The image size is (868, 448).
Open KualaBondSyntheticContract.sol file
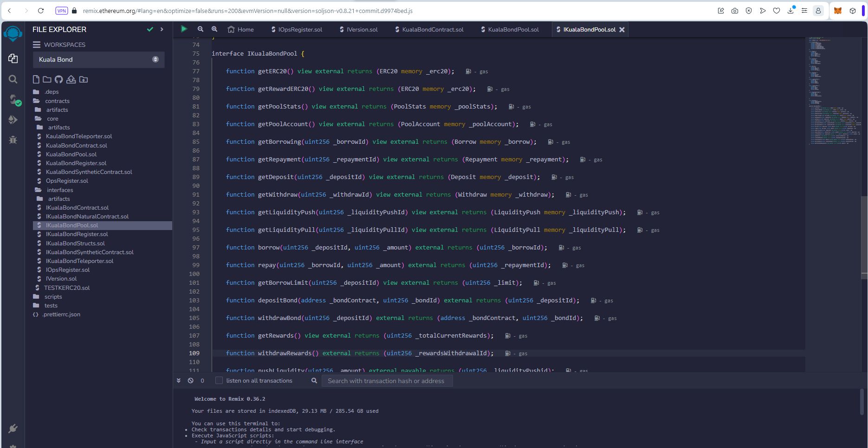89,172
